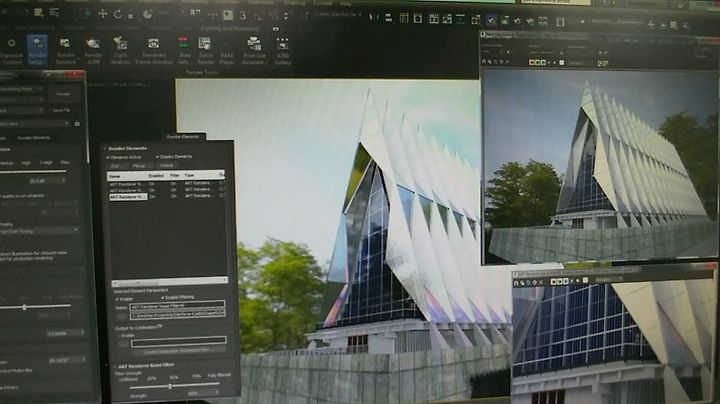
Task: Toggle the 3D Snaps button
Action: tap(243, 16)
